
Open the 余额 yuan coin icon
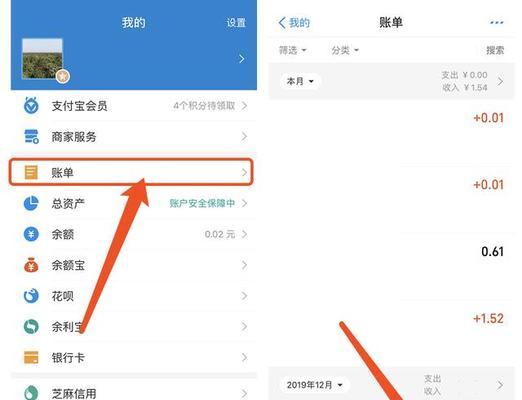coord(31,234)
